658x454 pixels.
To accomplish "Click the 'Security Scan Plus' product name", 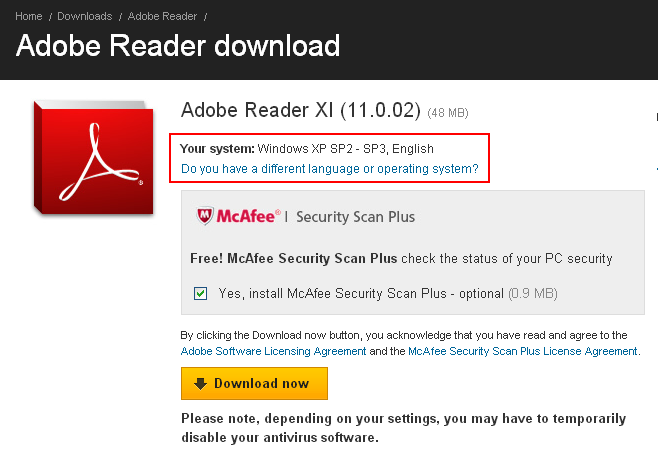I will pyautogui.click(x=355, y=217).
